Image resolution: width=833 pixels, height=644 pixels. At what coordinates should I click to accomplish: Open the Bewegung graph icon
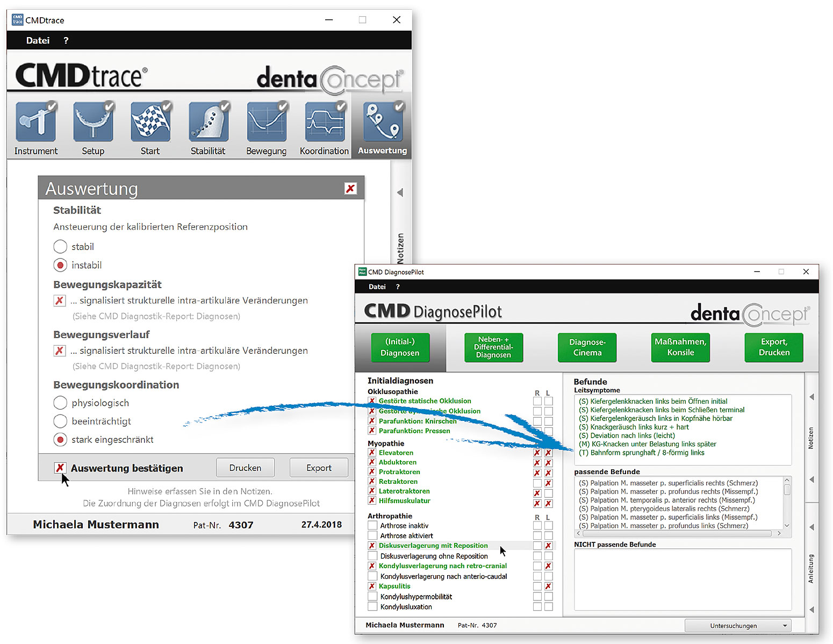[267, 122]
